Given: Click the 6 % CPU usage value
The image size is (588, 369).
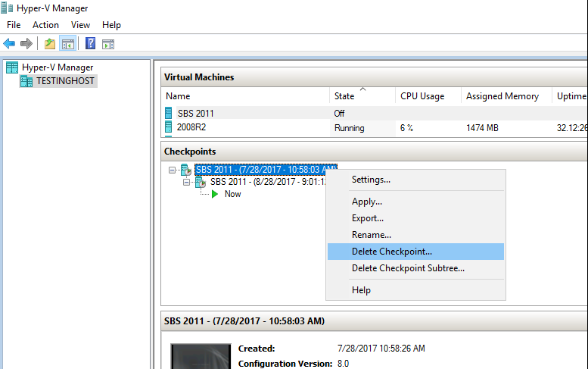Looking at the screenshot, I should click(x=406, y=128).
